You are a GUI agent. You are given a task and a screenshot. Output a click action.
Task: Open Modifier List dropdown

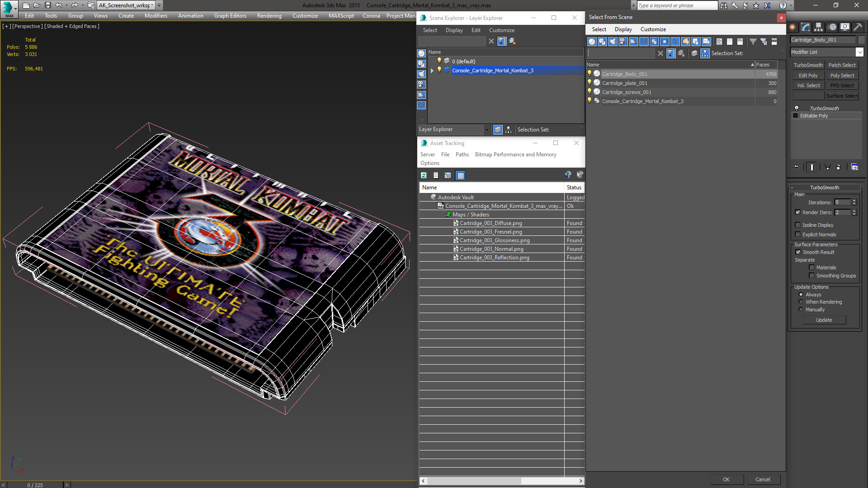pyautogui.click(x=859, y=52)
